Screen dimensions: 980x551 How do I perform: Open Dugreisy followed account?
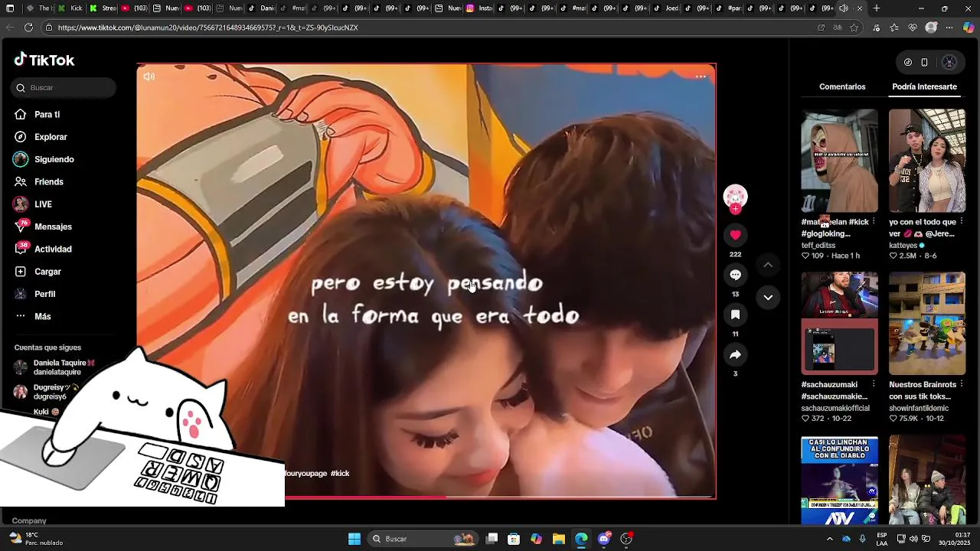coord(51,392)
